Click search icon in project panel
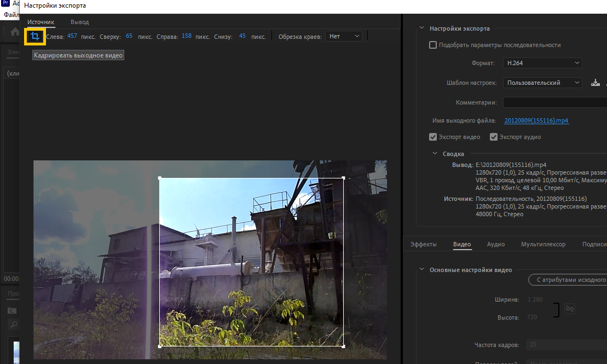This screenshot has height=364, width=607. (x=14, y=325)
